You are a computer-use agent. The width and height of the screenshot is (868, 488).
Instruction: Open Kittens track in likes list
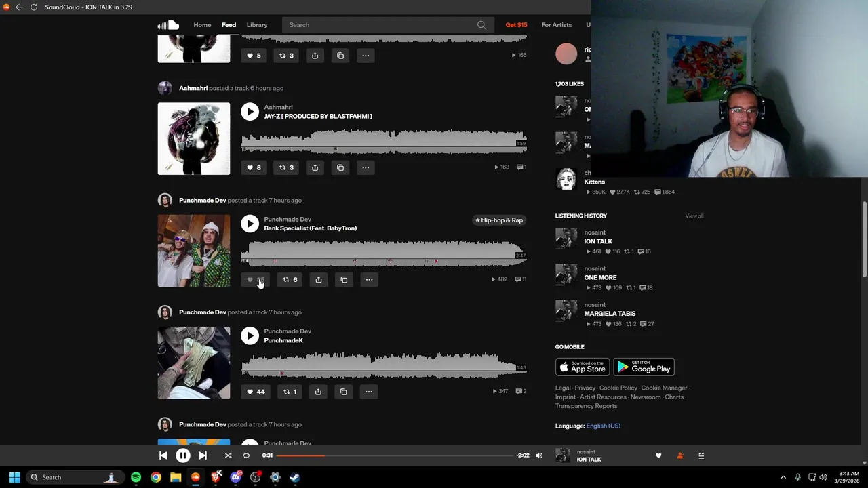(x=594, y=182)
